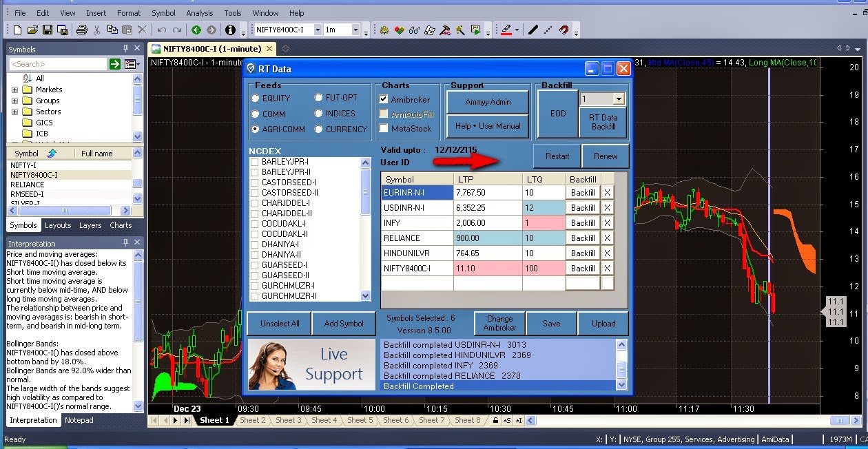868x449 pixels.
Task: Open the symbol view options dropdown
Action: point(132,64)
